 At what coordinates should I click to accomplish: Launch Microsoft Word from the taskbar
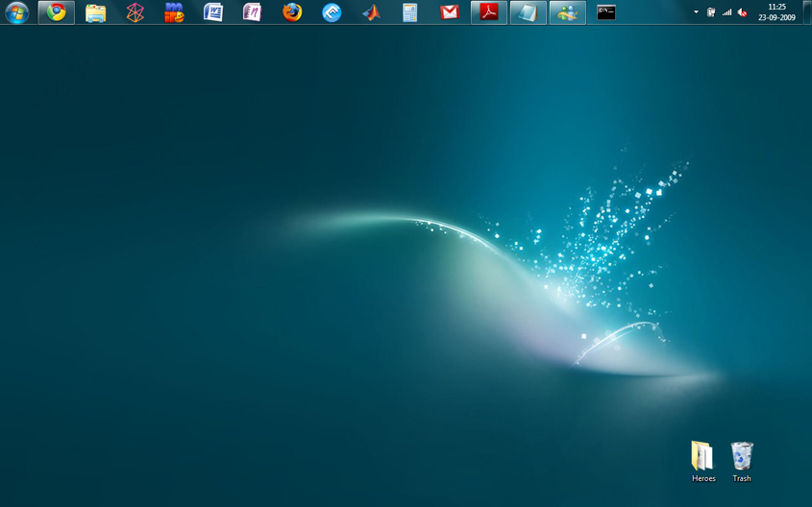pyautogui.click(x=213, y=12)
